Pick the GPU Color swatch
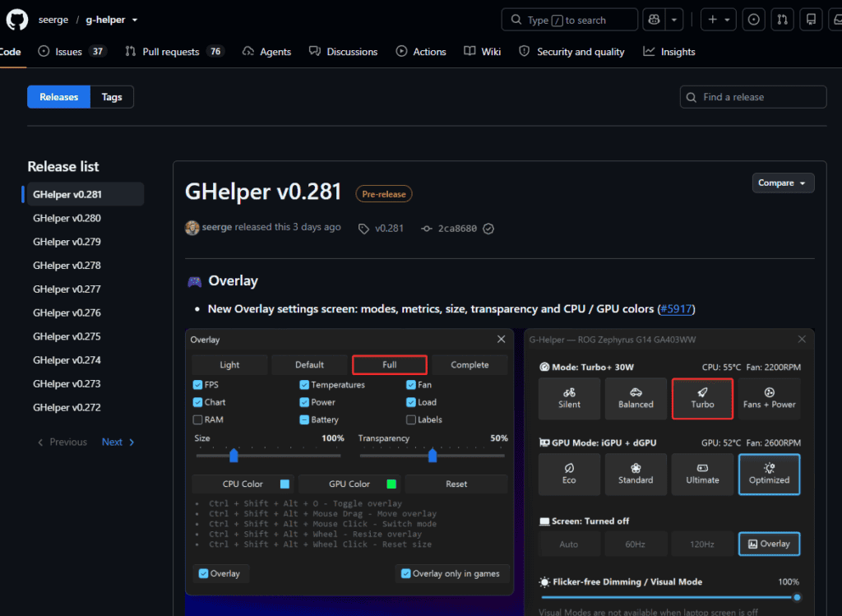The height and width of the screenshot is (616, 842). pos(391,484)
